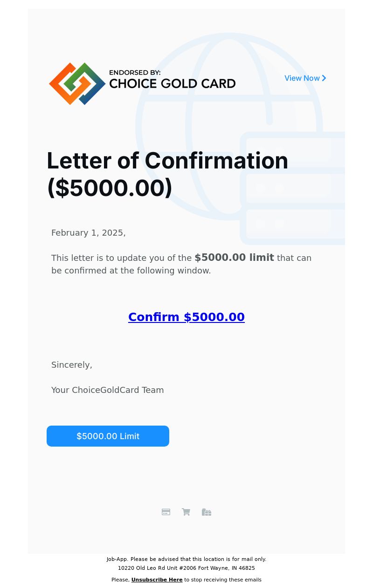Follow the Confirm $5000.00 link
Screen dimensions: 373x588
(x=186, y=317)
